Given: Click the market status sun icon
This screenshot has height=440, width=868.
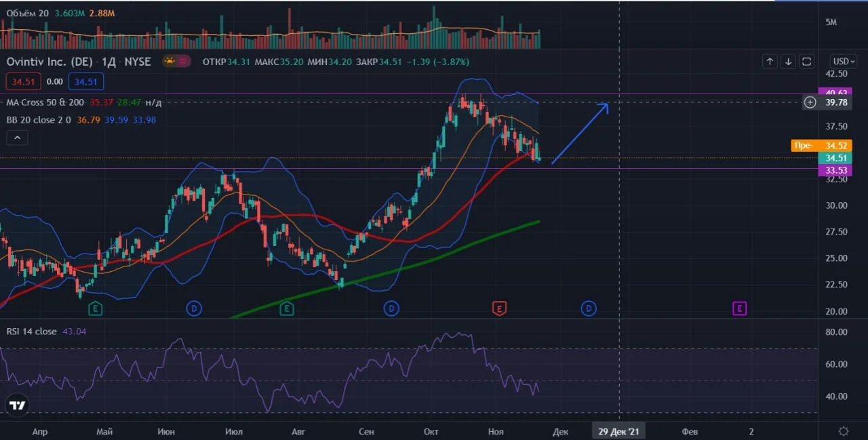Looking at the screenshot, I should pyautogui.click(x=169, y=62).
